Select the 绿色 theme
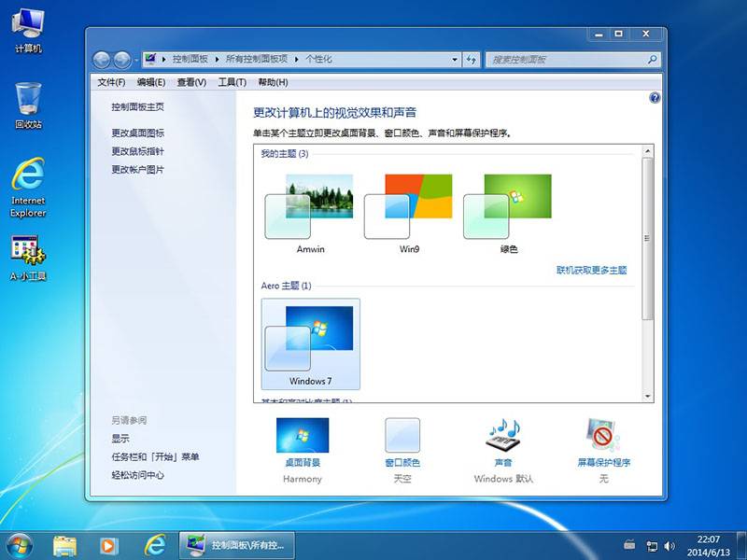The width and height of the screenshot is (747, 560). click(x=508, y=215)
